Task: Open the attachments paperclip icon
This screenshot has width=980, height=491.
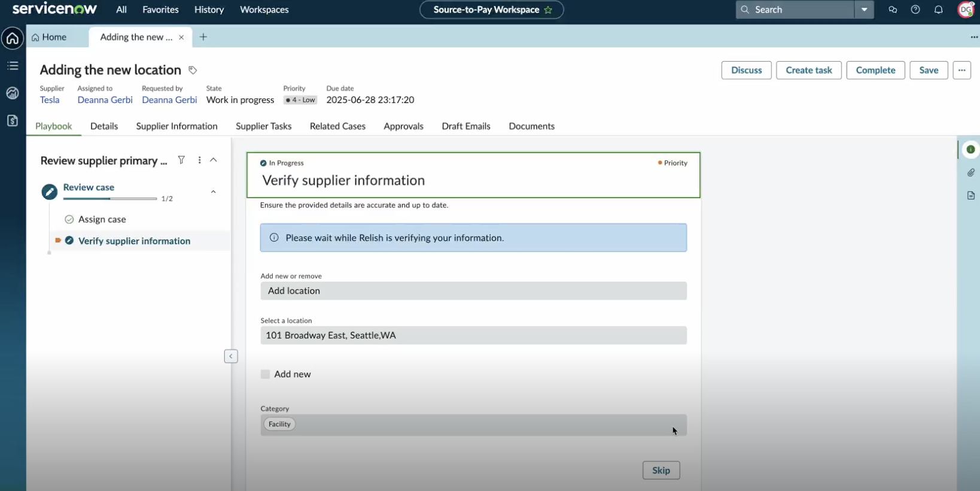Action: pyautogui.click(x=970, y=172)
